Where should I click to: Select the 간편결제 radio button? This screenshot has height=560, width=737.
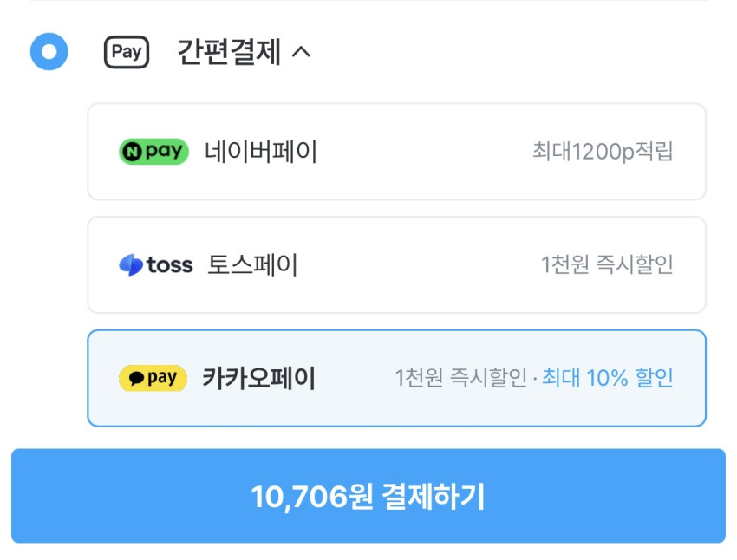pos(49,52)
